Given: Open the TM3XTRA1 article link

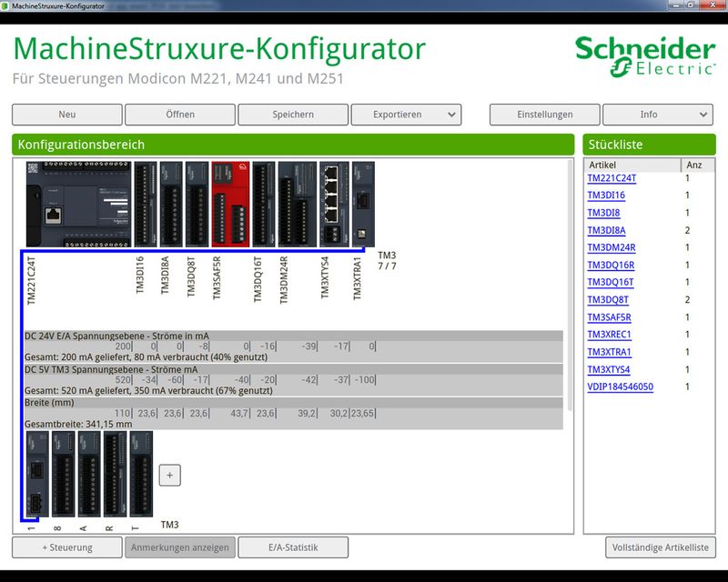Looking at the screenshot, I should tap(609, 352).
